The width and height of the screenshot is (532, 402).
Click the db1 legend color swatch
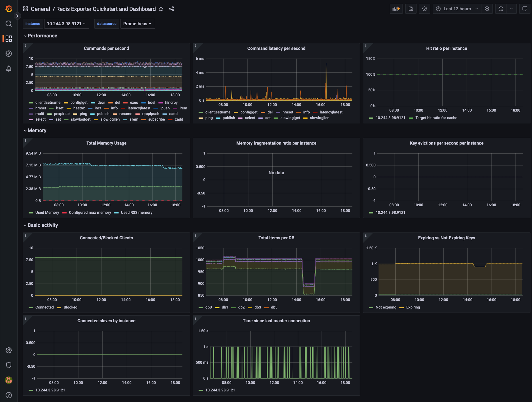pos(217,308)
